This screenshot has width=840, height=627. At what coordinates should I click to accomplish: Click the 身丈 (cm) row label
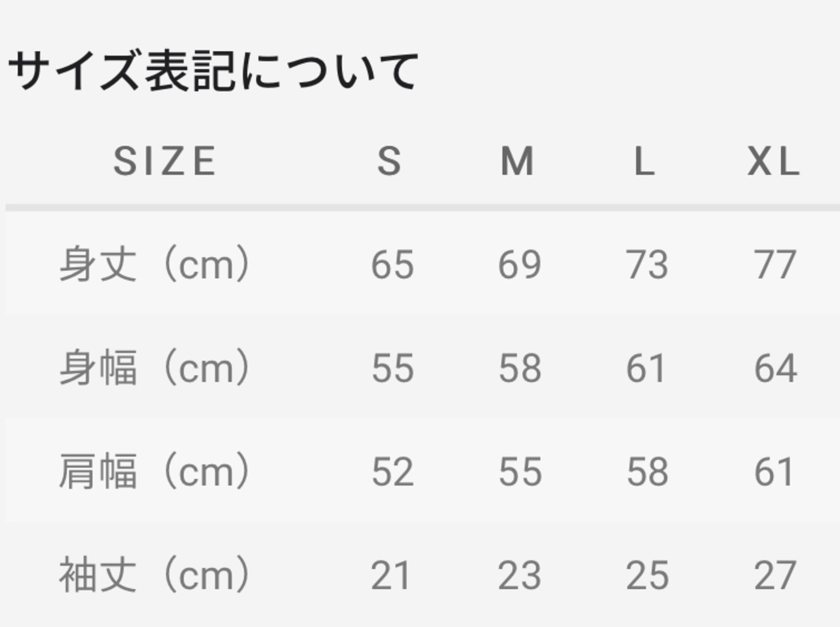coord(155,264)
